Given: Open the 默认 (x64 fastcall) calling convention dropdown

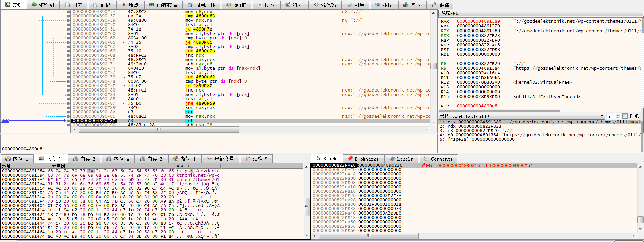Looking at the screenshot, I should 602,116.
